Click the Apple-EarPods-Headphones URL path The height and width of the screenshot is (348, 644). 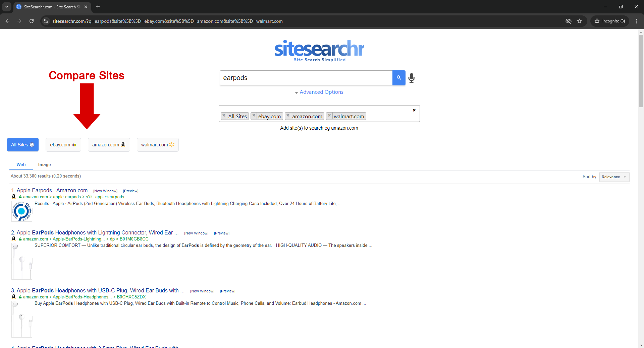coord(84,297)
